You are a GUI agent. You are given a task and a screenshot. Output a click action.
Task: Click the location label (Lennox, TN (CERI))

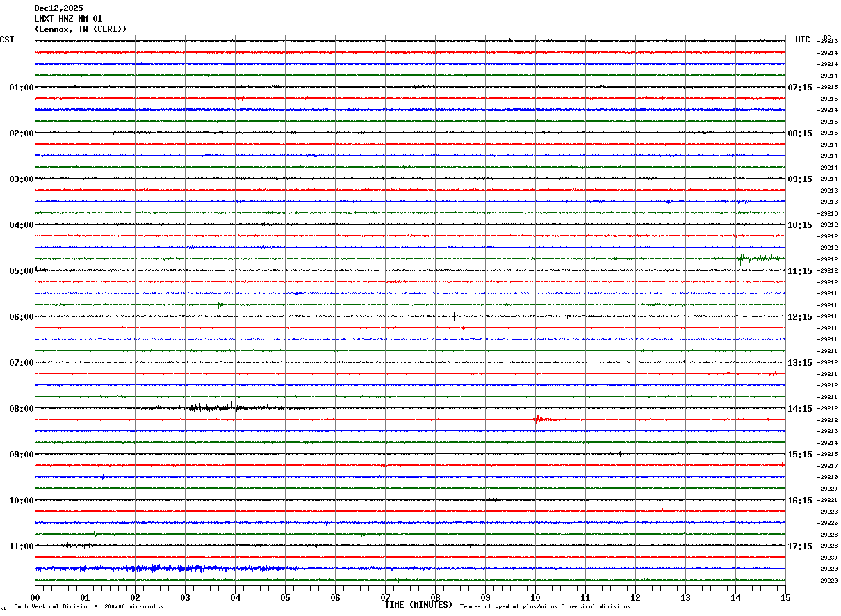click(x=81, y=29)
